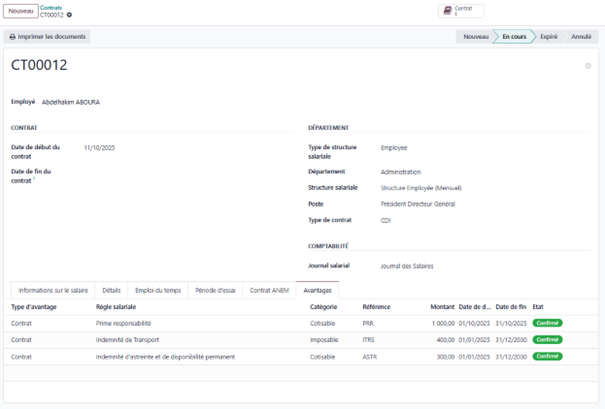This screenshot has width=605, height=409.
Task: Switch to the Contrat ANEM tab
Action: (x=269, y=290)
